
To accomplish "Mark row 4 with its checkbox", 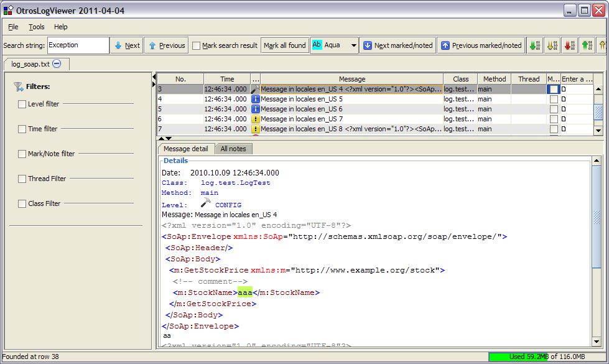I will [554, 99].
